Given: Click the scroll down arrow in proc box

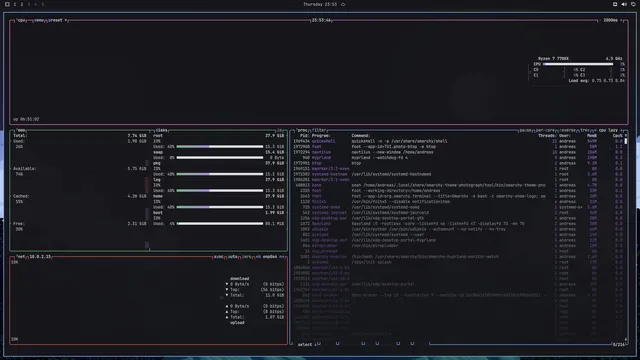Looking at the screenshot, I should 626,340.
